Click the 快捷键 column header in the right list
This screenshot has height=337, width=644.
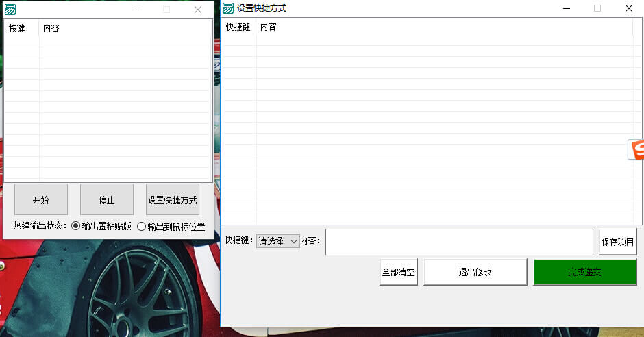[238, 27]
